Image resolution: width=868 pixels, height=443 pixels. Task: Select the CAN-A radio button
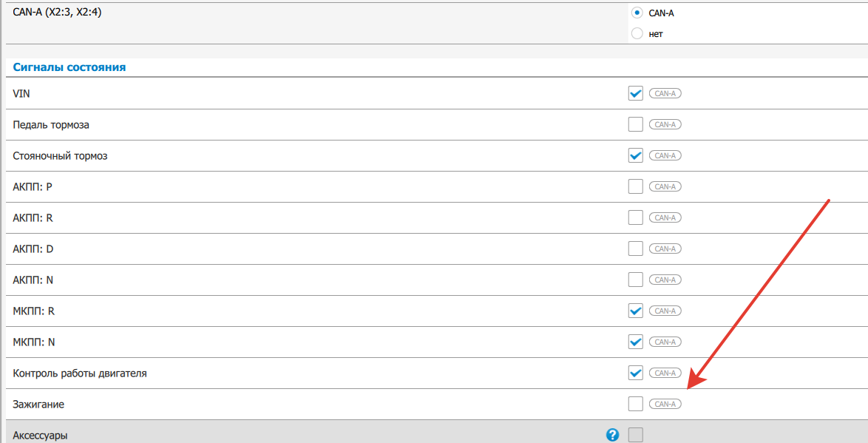pyautogui.click(x=637, y=13)
